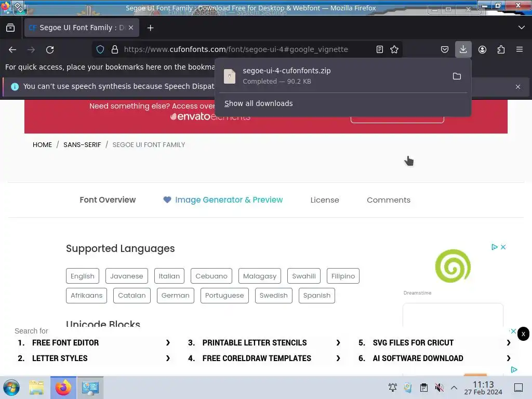The image size is (532, 399).
Task: Open LETTER STYLES ad link
Action: (x=94, y=358)
